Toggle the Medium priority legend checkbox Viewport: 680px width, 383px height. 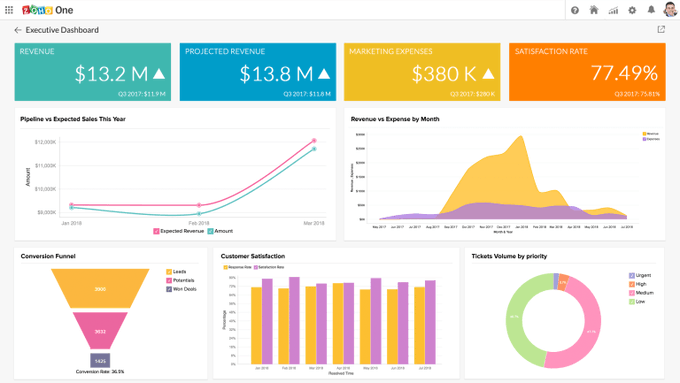click(632, 293)
